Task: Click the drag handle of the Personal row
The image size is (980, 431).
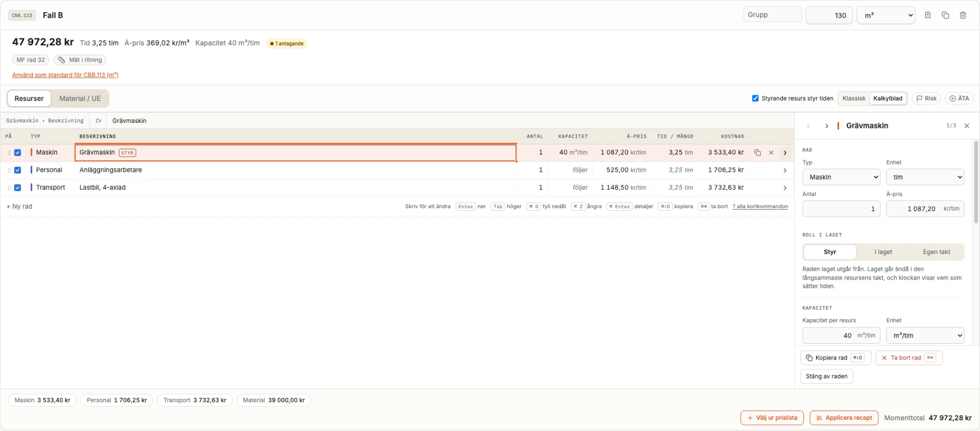Action: 9,170
